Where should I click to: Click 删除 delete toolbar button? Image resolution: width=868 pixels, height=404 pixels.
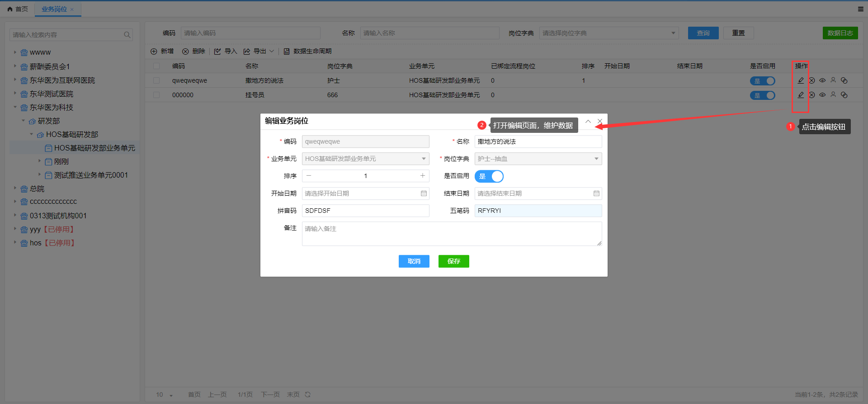(x=193, y=52)
